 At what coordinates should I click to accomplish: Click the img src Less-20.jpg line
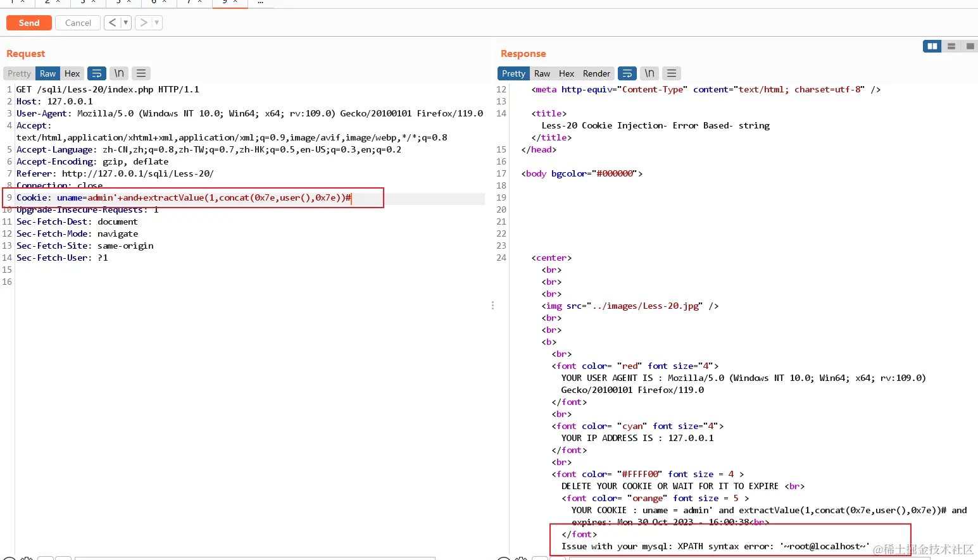(630, 306)
